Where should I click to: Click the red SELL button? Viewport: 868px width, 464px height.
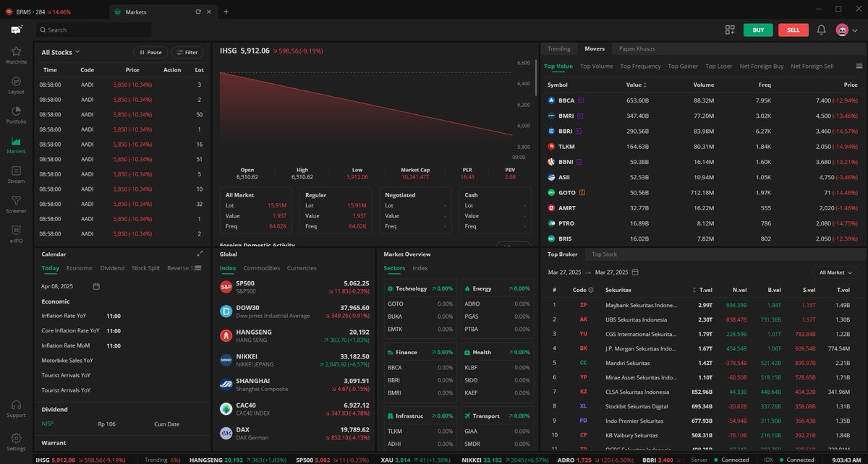point(793,30)
